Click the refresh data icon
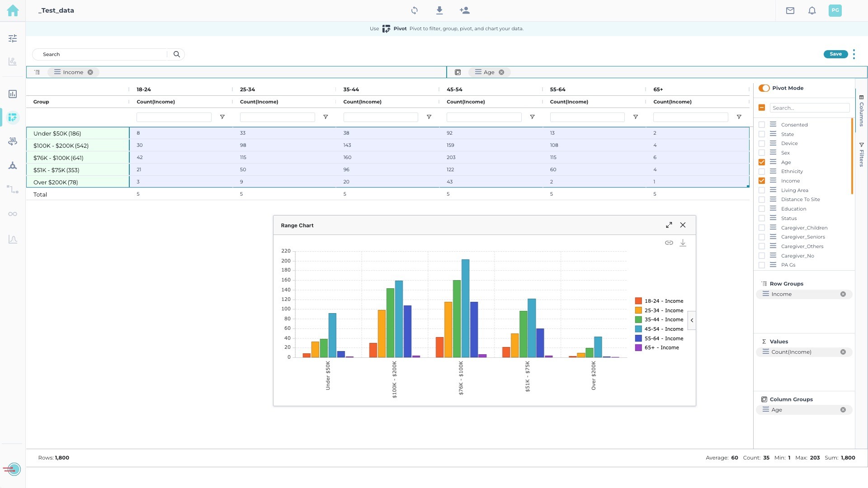Screen dimensions: 868x488 [414, 10]
